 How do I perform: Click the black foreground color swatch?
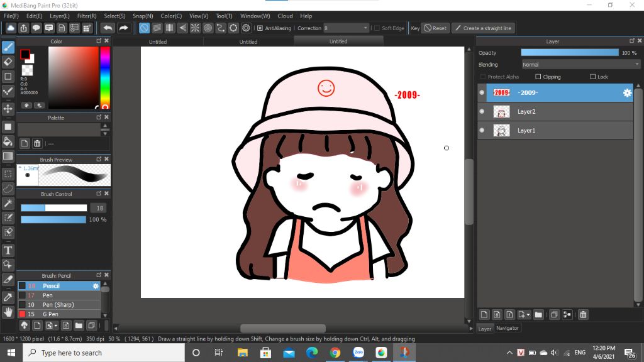[25, 54]
